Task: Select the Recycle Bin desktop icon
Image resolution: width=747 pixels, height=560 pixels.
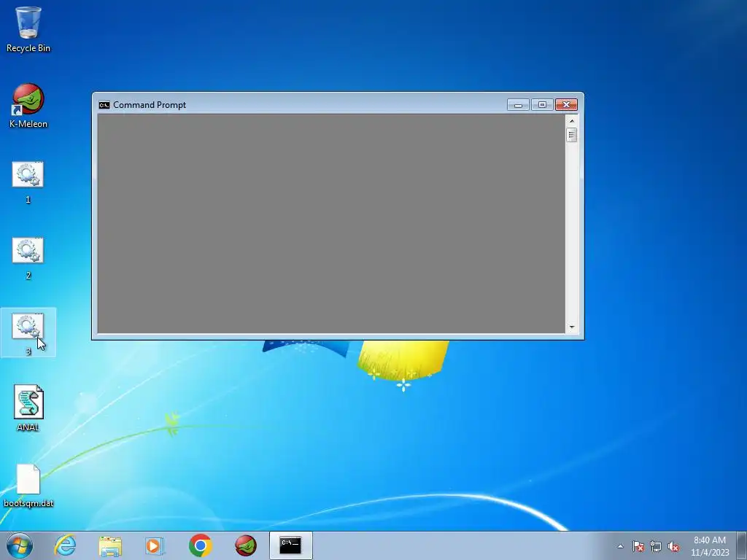Action: [28, 28]
